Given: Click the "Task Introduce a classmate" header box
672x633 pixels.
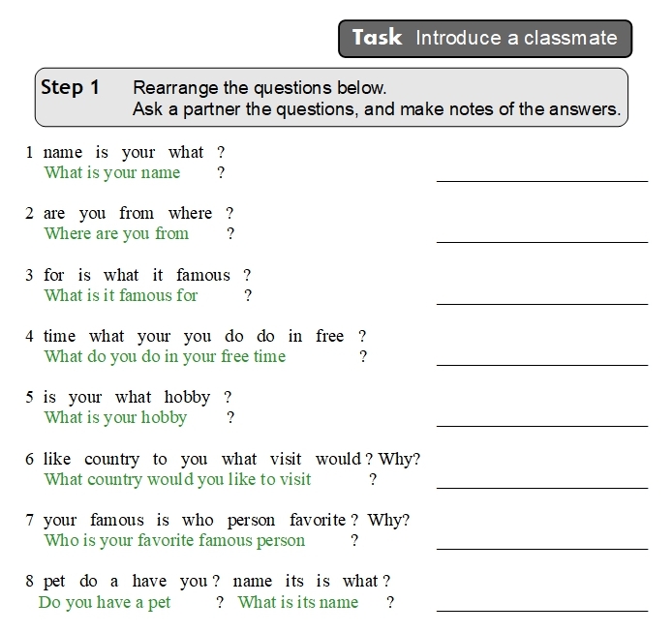Looking at the screenshot, I should [484, 39].
